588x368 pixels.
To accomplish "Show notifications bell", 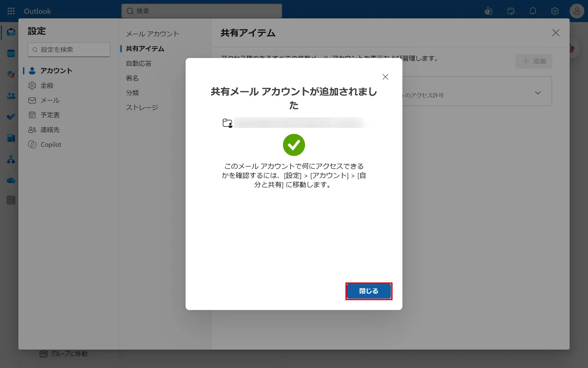I will point(533,11).
